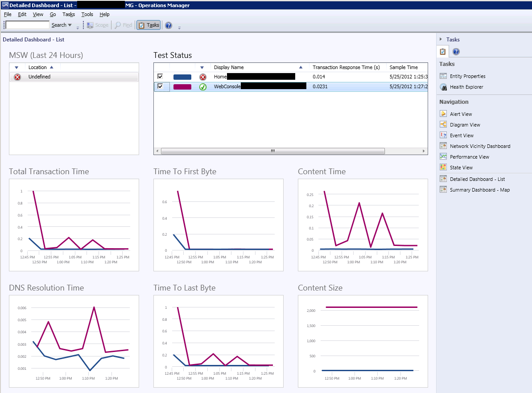Open the Location column filter dropdown

pos(16,67)
